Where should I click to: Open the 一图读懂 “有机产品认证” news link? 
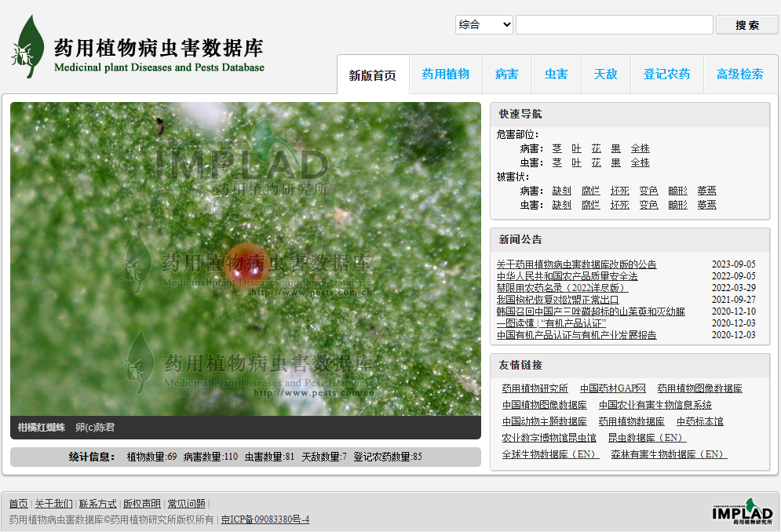[551, 323]
